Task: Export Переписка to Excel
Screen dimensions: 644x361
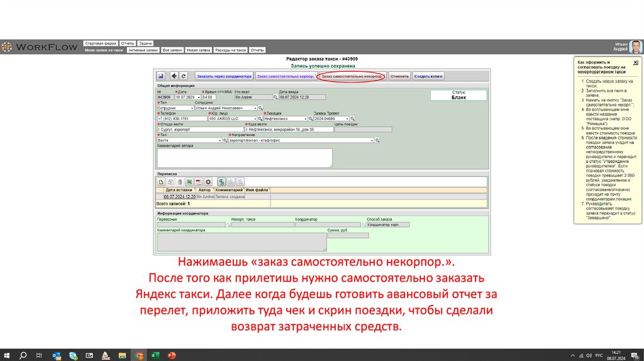Action: tap(189, 182)
